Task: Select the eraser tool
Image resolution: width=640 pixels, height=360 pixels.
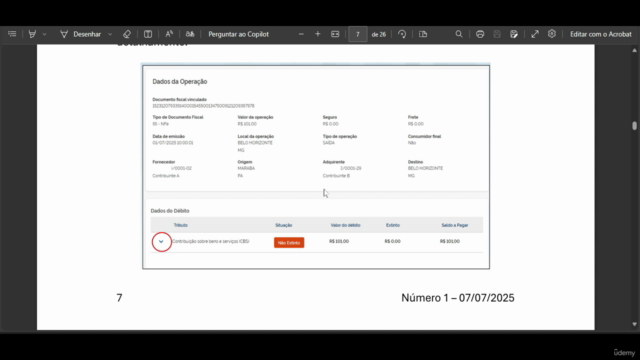Action: (x=127, y=34)
